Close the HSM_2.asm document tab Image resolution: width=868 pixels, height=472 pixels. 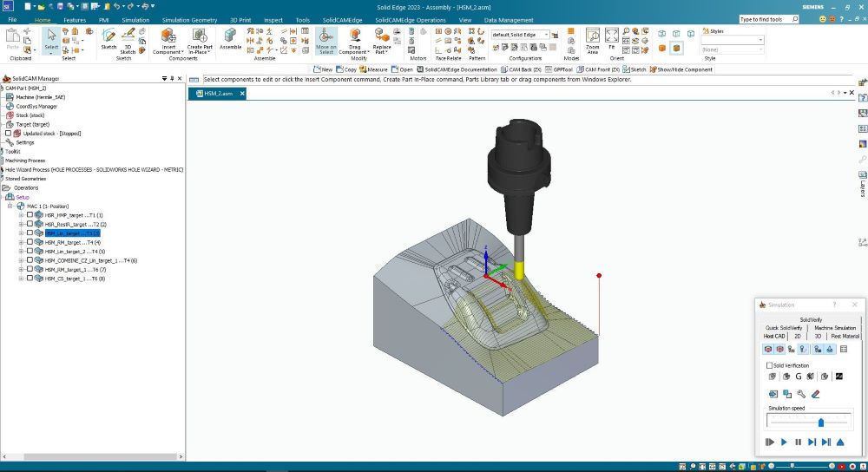click(x=242, y=94)
